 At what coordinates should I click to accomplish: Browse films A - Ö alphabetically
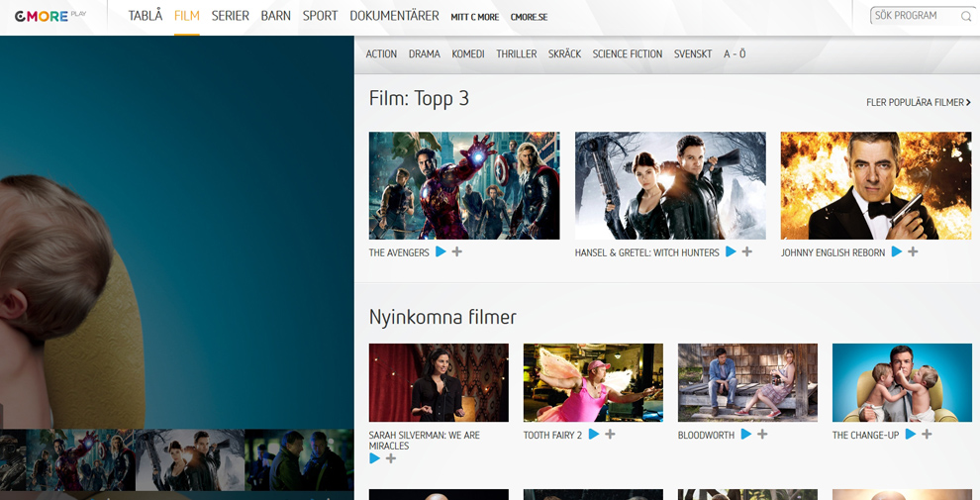735,54
